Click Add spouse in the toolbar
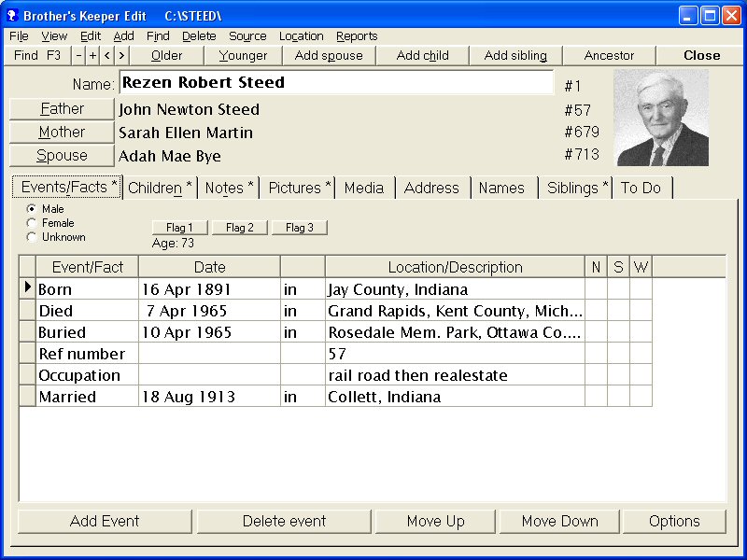747x560 pixels. tap(329, 56)
